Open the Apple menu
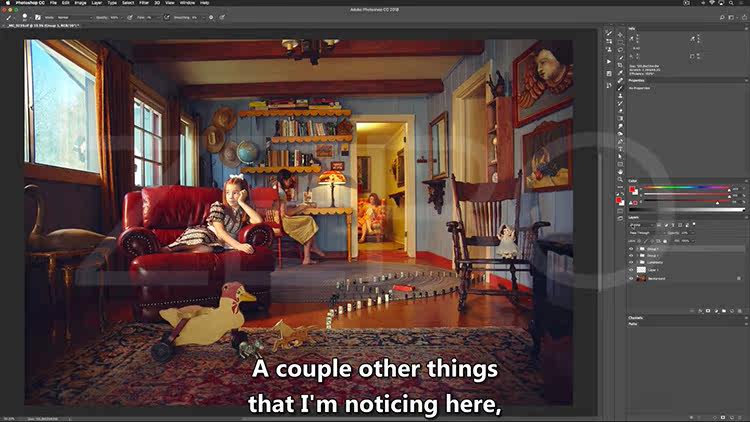 (x=8, y=3)
